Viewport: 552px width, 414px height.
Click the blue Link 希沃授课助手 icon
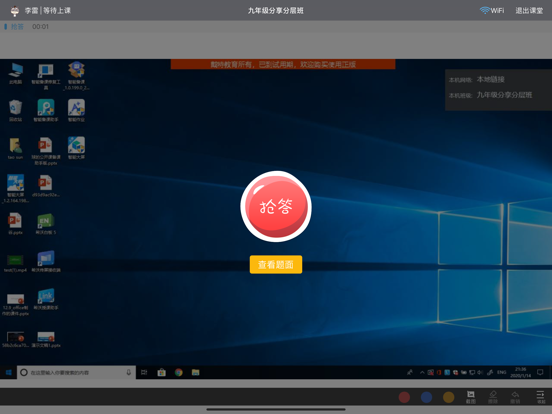click(46, 300)
